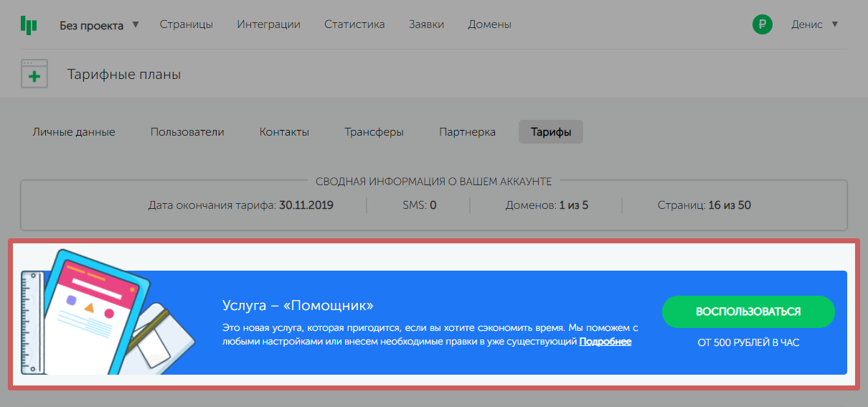The width and height of the screenshot is (868, 407).
Task: Open the Пользователи tab
Action: coord(187,132)
